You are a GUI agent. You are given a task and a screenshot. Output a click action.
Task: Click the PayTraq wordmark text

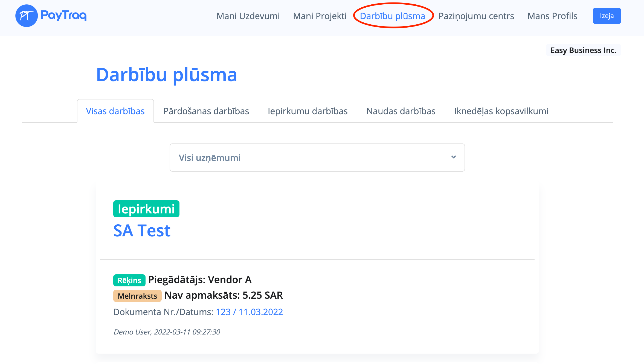pos(64,15)
